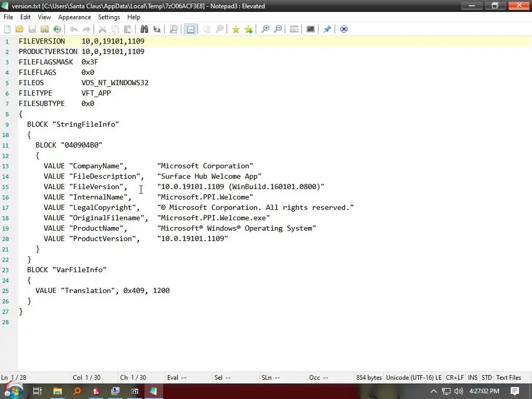Open recent file history icon with clock

[x=57, y=29]
